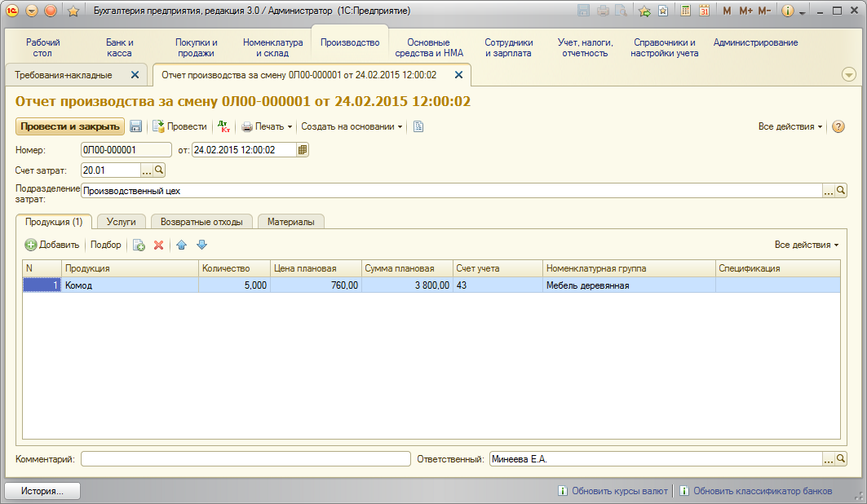
Task: Click the Номер input field
Action: tap(126, 150)
